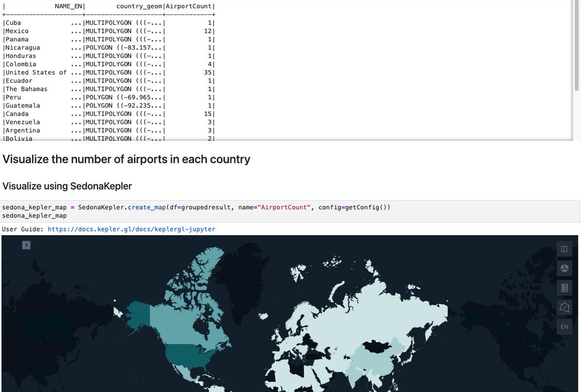Select the Mexico row name

(x=17, y=31)
